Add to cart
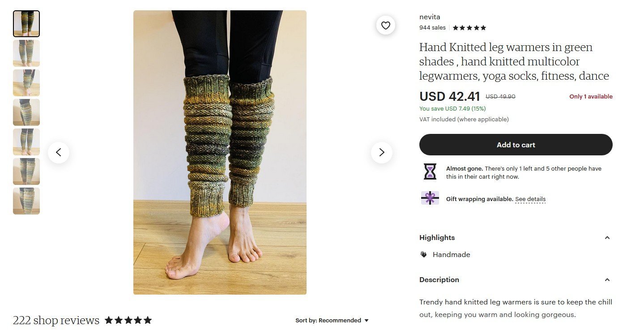Screen dimensions: 644x330 coord(516,145)
